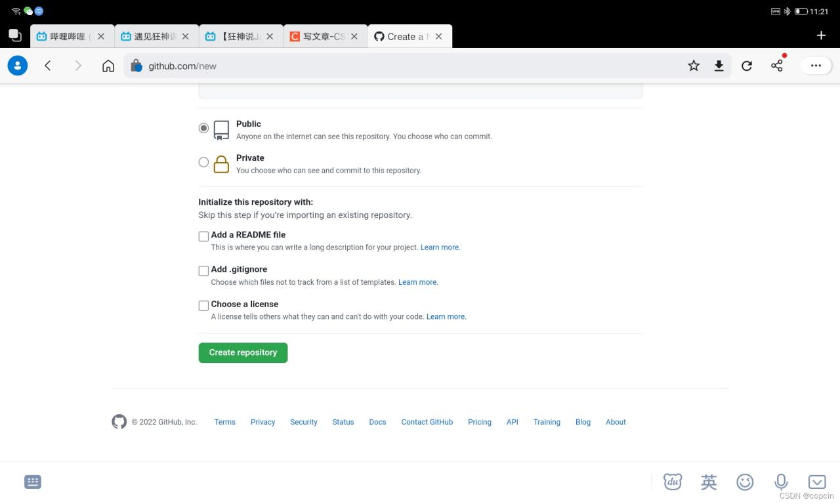Close the 哔哩哔哩 tab
The image size is (840, 504).
101,37
